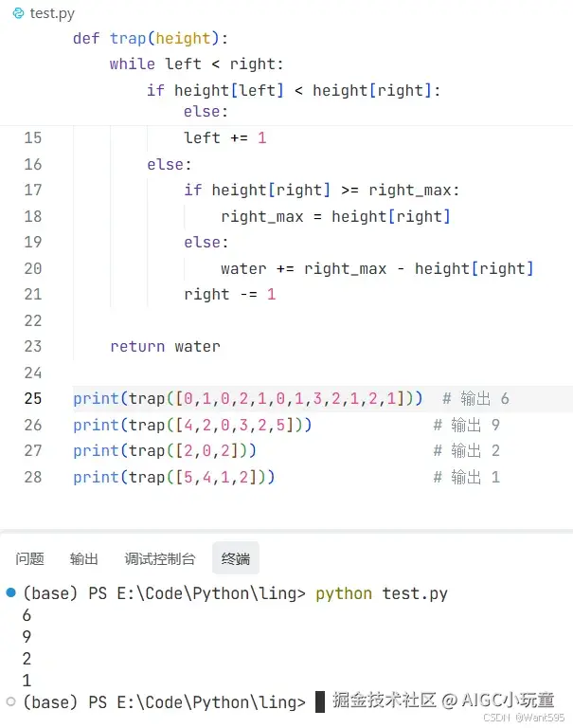This screenshot has width=573, height=728.
Task: Select the 终端 (Terminal) tab
Action: (x=236, y=558)
